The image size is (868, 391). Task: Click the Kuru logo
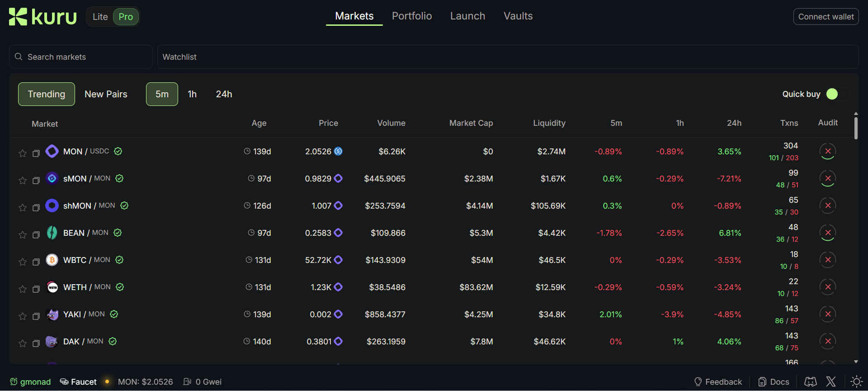(43, 17)
